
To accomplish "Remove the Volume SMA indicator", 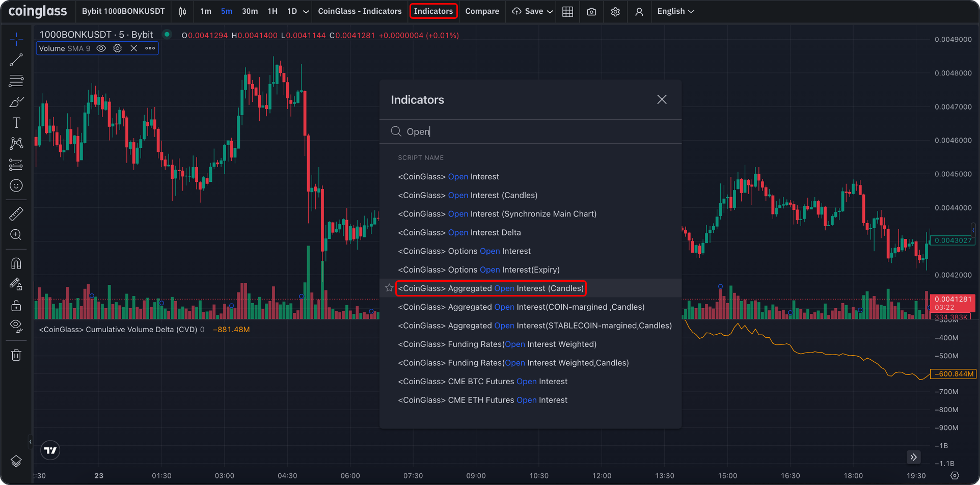I will 134,48.
